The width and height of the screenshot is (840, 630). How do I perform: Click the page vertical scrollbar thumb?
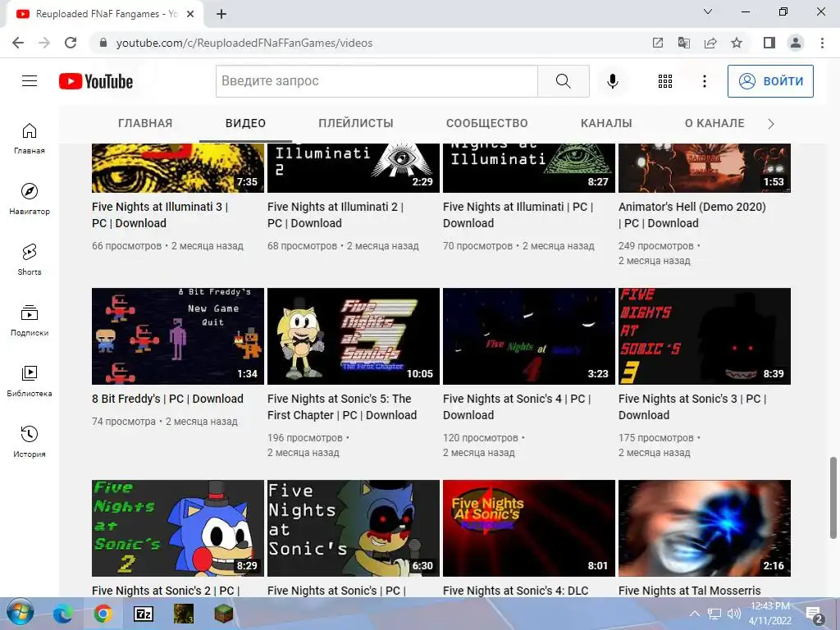tap(833, 498)
